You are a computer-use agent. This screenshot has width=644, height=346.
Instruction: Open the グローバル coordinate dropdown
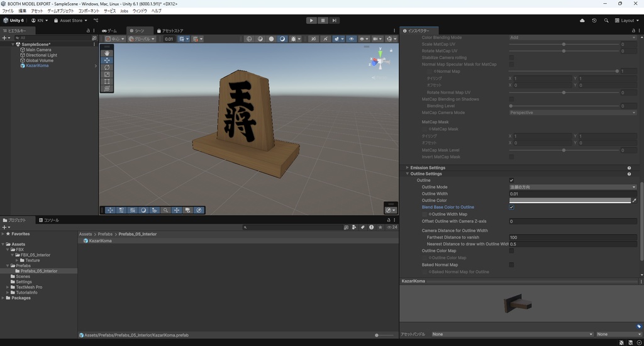tap(142, 38)
